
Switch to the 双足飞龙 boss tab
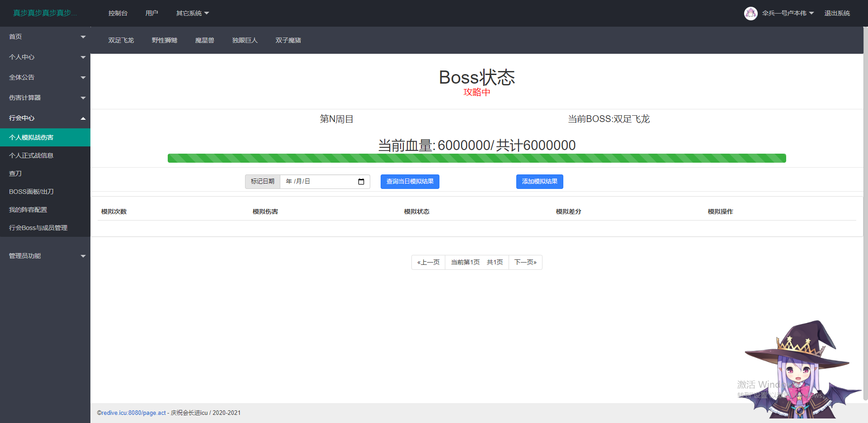coord(121,40)
